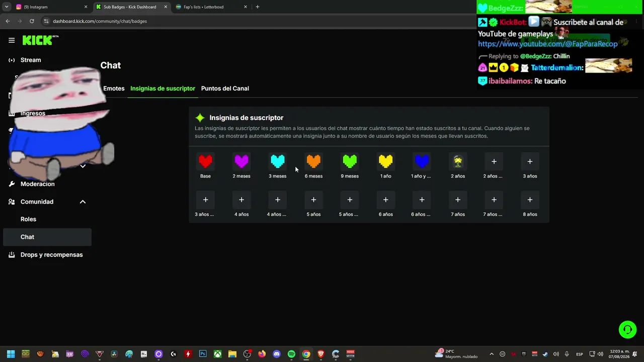Screen dimensions: 644x362
Task: Select the orange 6 meses heart badge
Action: [313, 161]
